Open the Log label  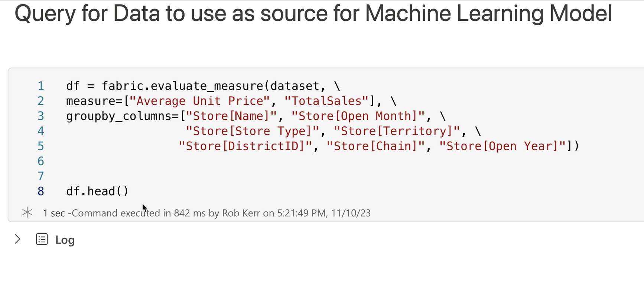click(x=65, y=240)
